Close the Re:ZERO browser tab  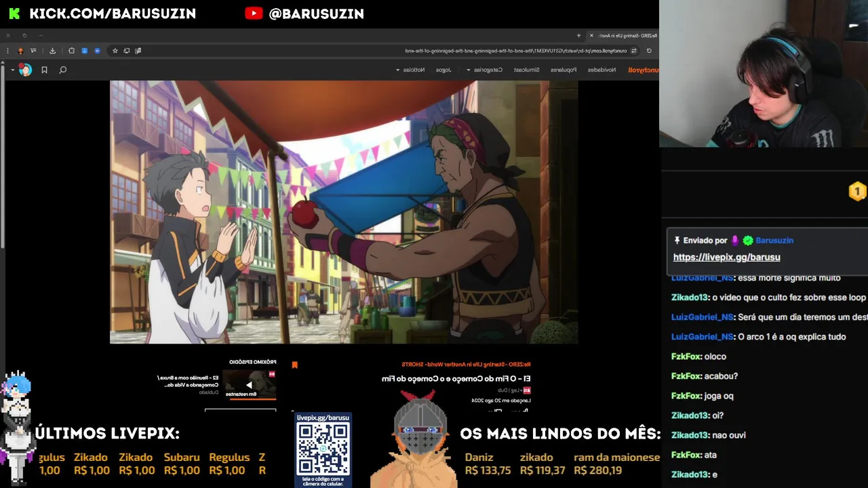tap(591, 35)
